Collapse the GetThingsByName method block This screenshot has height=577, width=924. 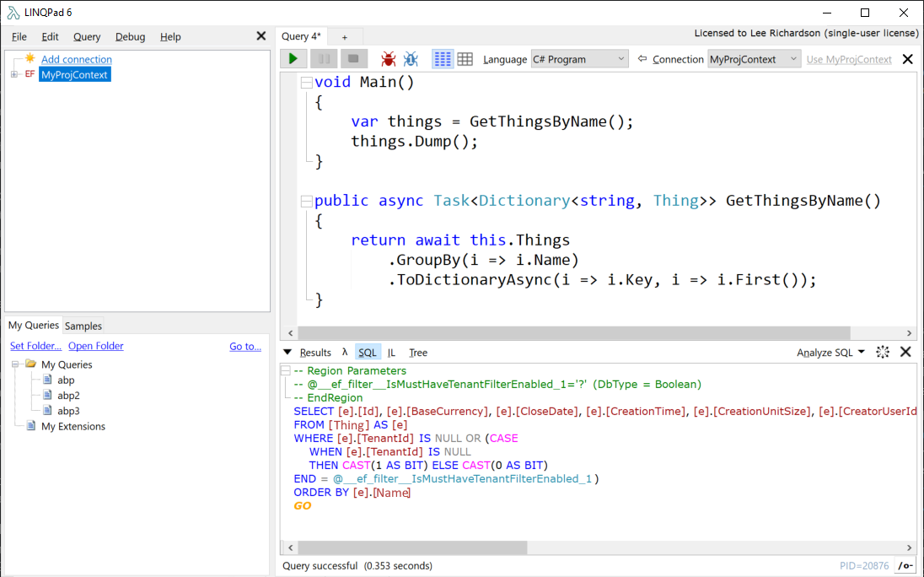pyautogui.click(x=306, y=202)
